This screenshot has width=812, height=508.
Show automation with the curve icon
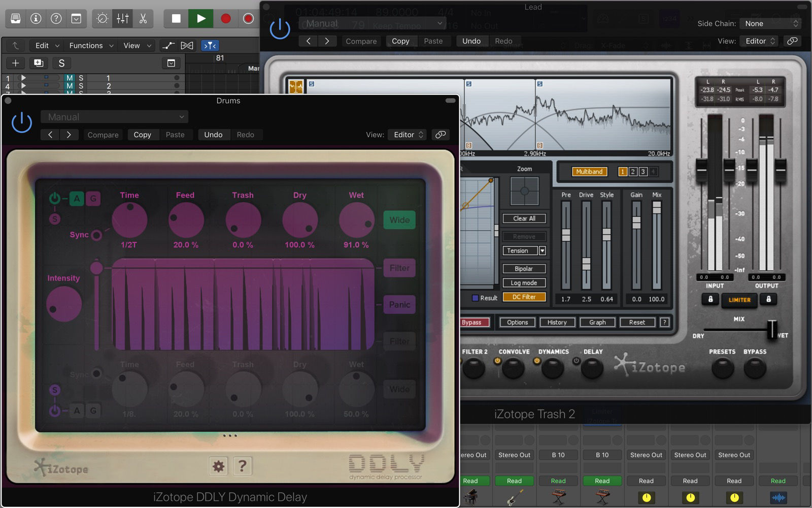coord(168,46)
